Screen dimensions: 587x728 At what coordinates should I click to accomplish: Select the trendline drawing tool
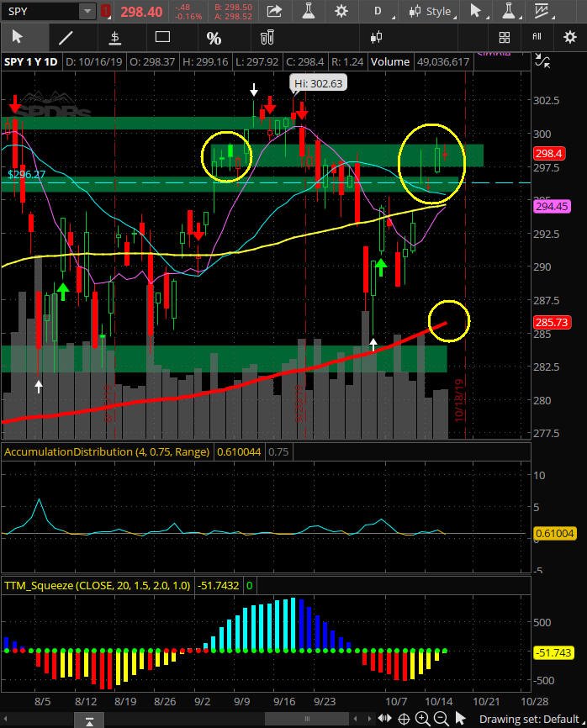[66, 38]
